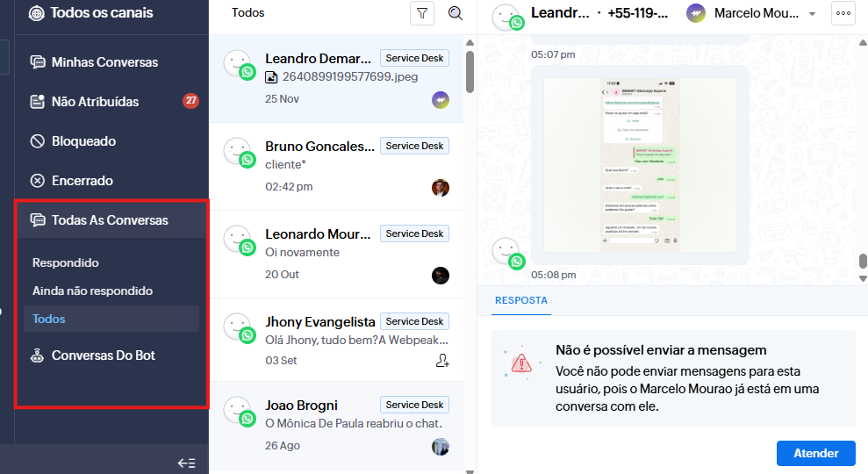
Task: Open the Bloqueado conversations list
Action: tap(83, 141)
